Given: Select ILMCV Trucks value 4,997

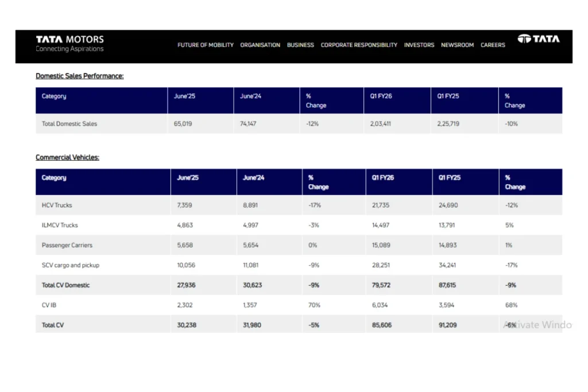Looking at the screenshot, I should point(250,225).
